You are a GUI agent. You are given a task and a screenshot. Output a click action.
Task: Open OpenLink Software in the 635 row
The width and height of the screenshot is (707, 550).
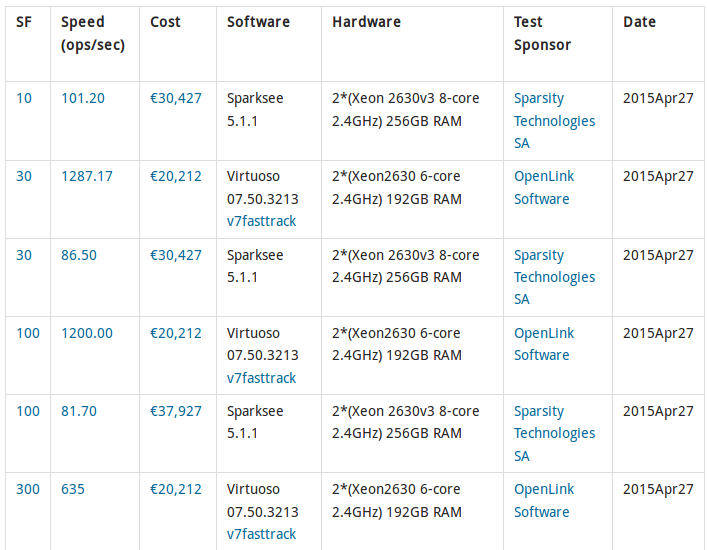coord(544,500)
